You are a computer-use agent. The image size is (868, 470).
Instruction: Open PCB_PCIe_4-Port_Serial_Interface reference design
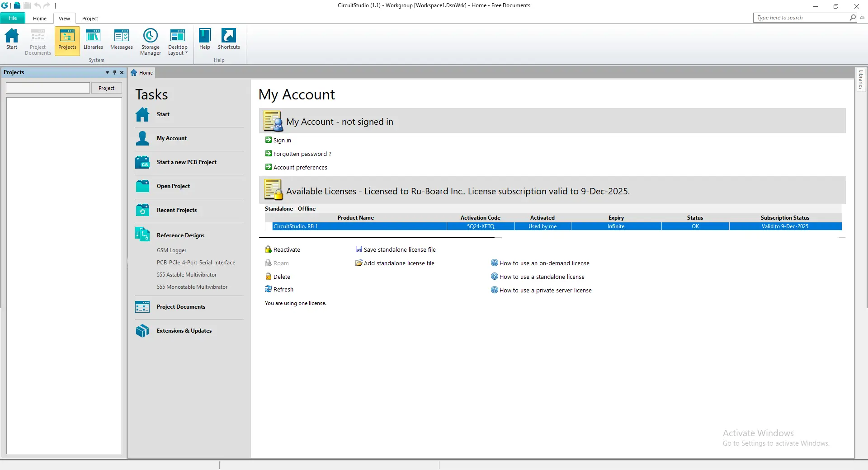pyautogui.click(x=196, y=263)
